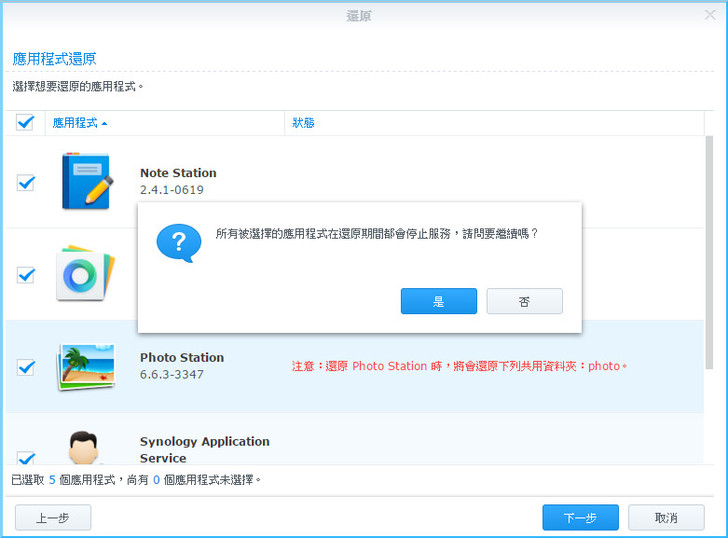
Task: Click the 狀態 column header
Action: [303, 123]
